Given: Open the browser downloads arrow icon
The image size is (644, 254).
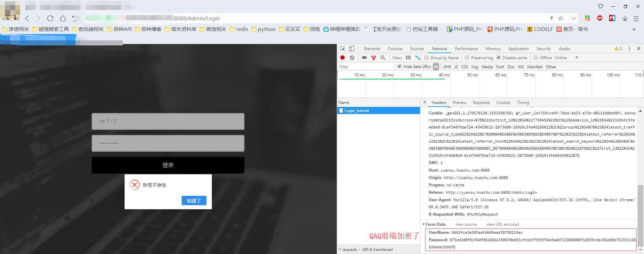Looking at the screenshot, I should pyautogui.click(x=625, y=18).
